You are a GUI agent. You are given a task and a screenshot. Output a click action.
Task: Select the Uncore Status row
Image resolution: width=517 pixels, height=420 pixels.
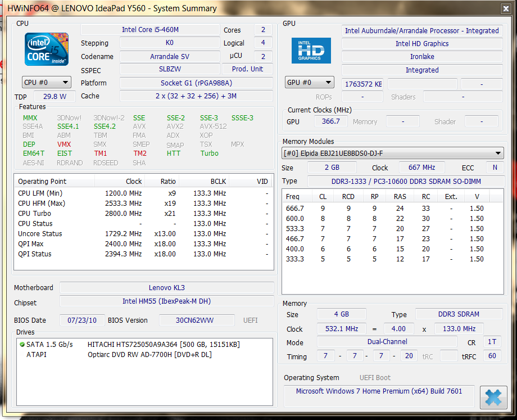144,233
